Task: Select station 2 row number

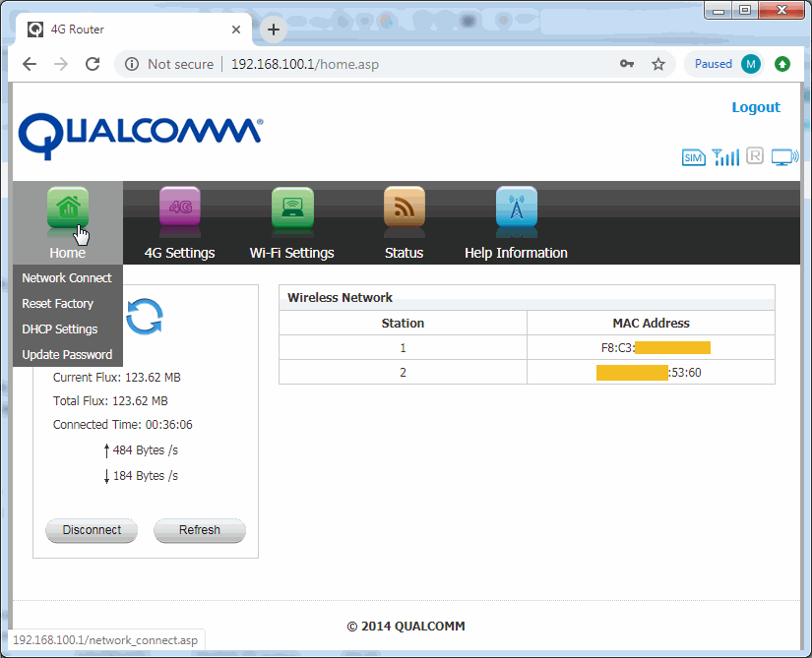Action: tap(403, 373)
